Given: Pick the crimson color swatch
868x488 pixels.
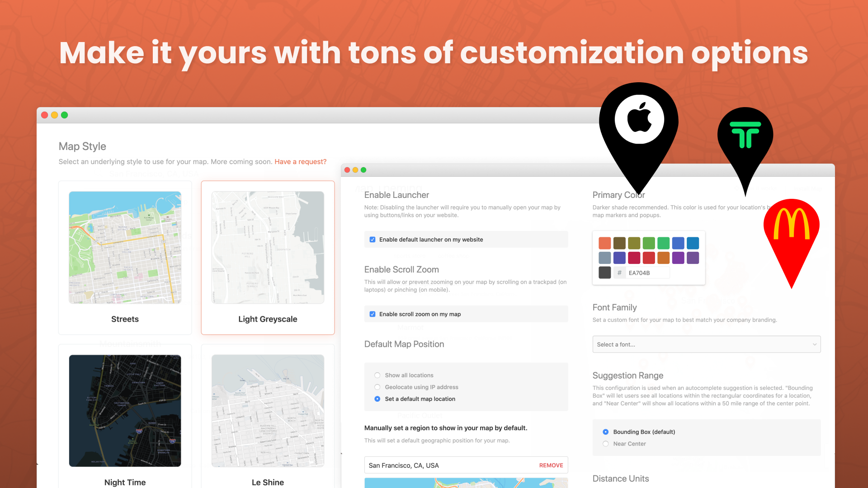Looking at the screenshot, I should point(634,258).
